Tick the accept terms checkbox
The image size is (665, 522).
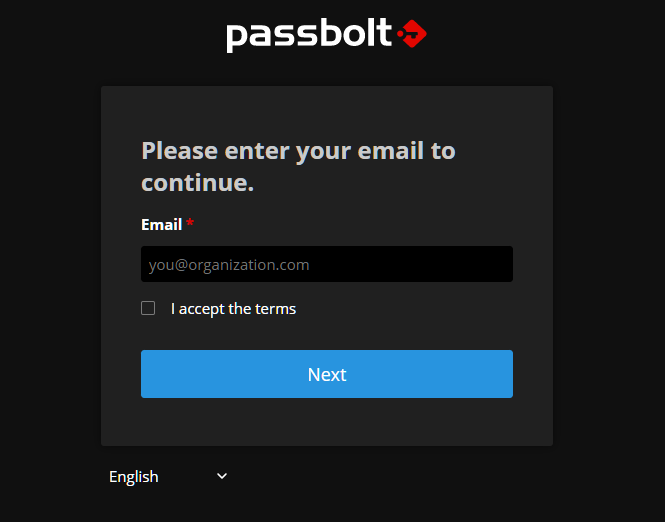coord(148,308)
